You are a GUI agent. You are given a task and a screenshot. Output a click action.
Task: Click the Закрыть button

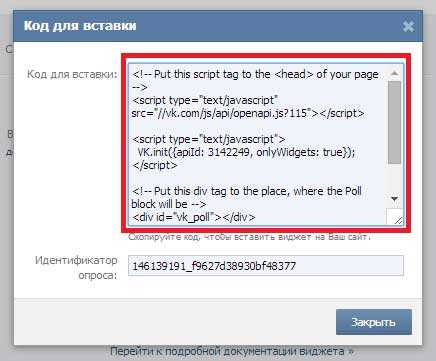tap(374, 322)
